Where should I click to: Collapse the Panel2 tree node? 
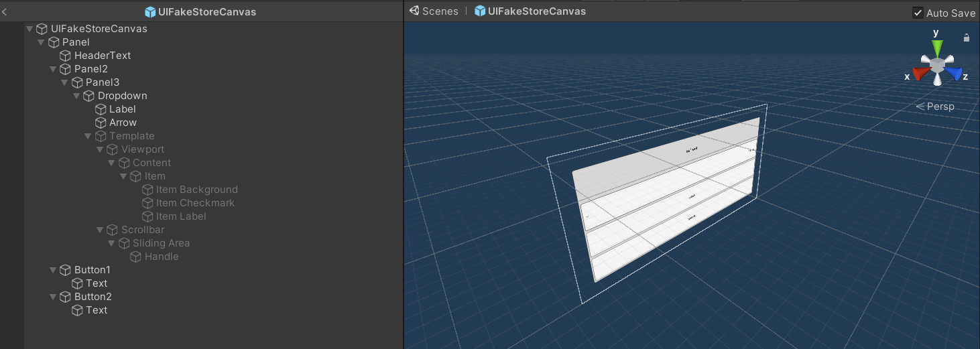coord(53,69)
